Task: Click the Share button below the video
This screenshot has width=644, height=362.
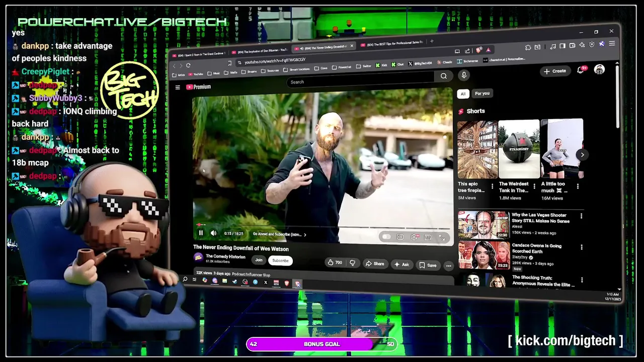Action: [x=375, y=263]
